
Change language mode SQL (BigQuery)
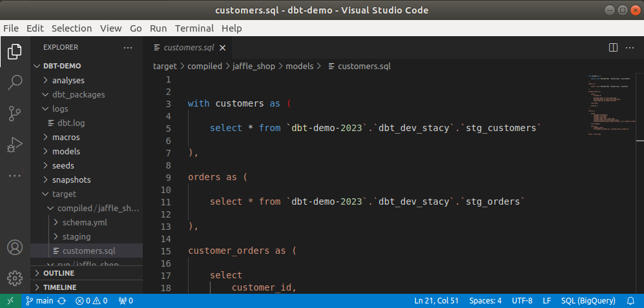588,301
